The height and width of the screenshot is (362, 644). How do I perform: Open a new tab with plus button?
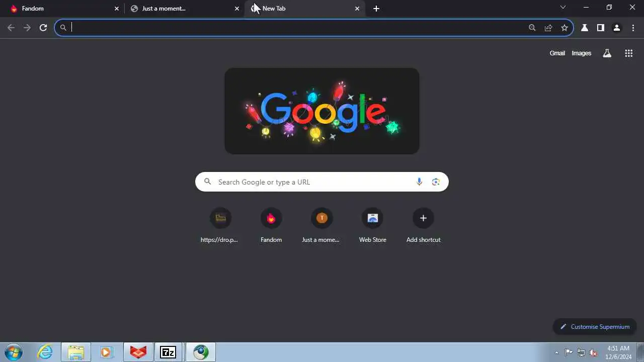[x=376, y=9]
